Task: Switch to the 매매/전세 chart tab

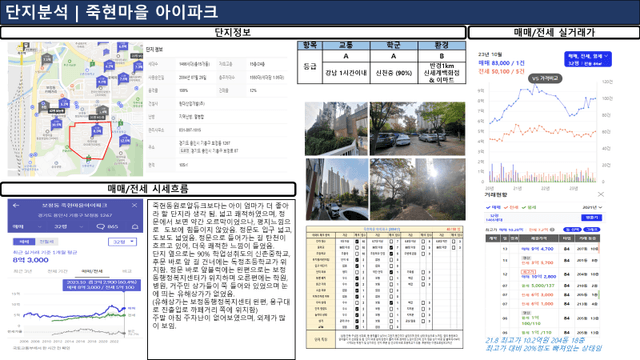Action: [x=92, y=271]
